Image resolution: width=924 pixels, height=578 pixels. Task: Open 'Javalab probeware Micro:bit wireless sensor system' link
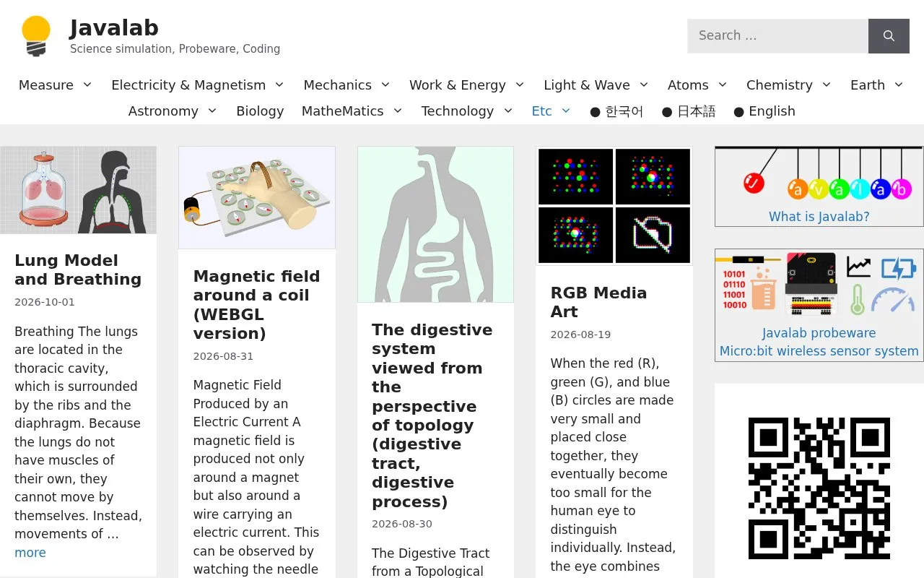(819, 342)
